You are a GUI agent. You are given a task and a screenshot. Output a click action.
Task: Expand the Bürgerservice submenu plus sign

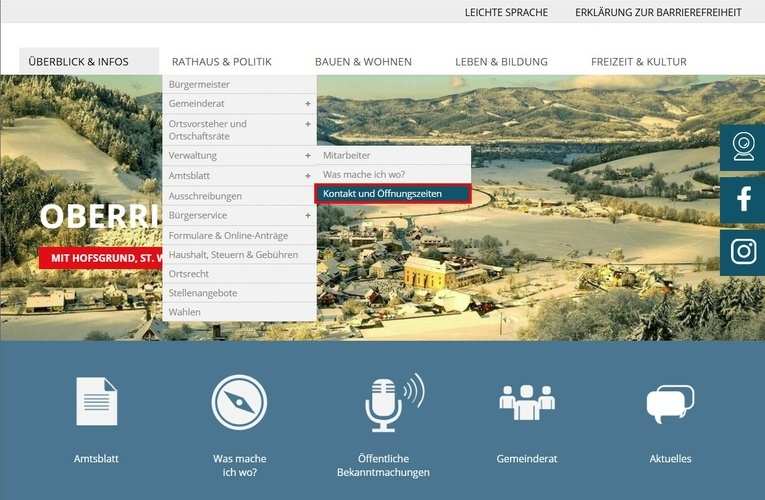click(307, 215)
